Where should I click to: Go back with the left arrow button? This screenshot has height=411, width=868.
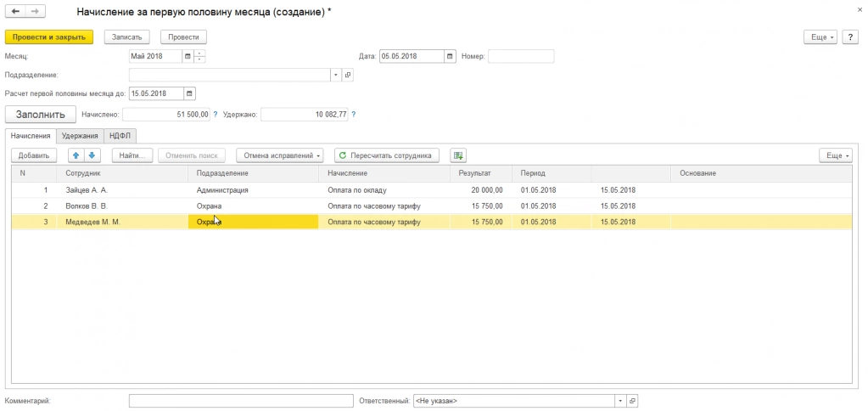point(15,11)
